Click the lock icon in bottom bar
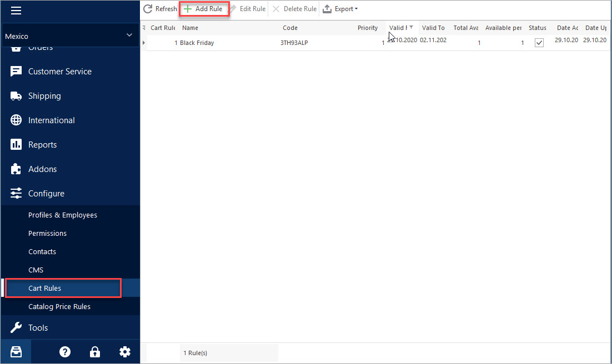This screenshot has height=364, width=612. pos(95,352)
